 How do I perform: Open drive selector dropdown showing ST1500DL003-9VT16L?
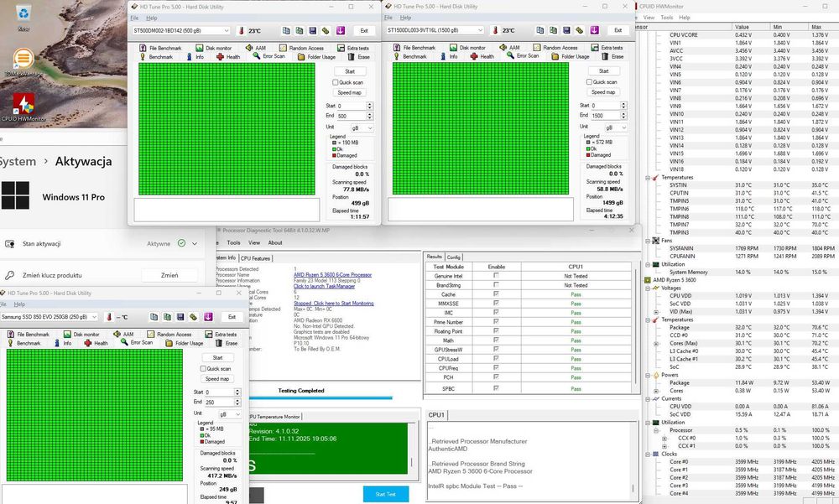(435, 30)
